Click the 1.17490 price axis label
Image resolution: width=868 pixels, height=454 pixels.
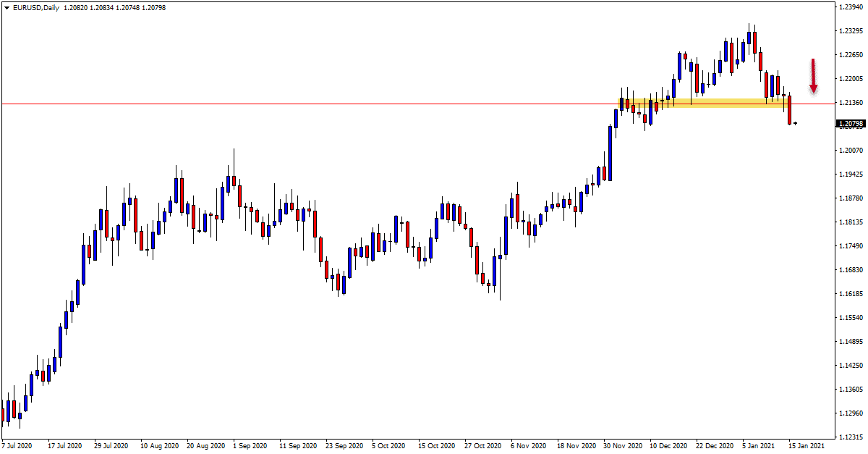tap(851, 246)
